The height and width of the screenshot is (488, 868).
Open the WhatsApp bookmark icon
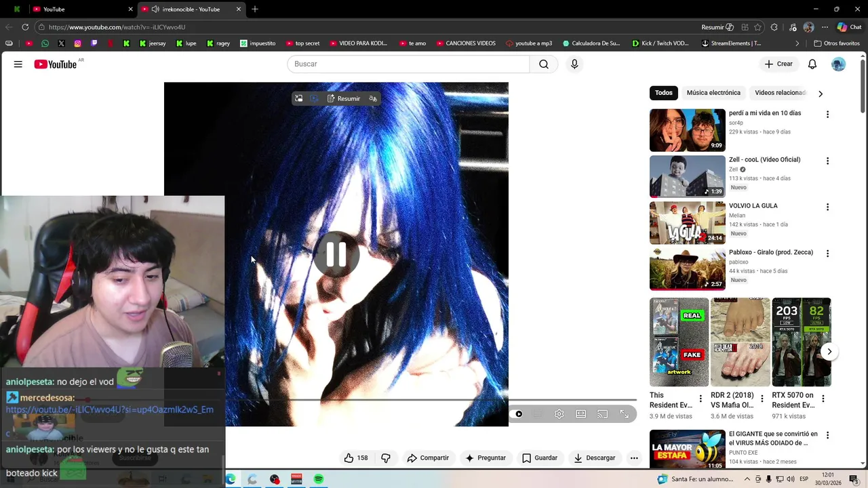point(45,43)
